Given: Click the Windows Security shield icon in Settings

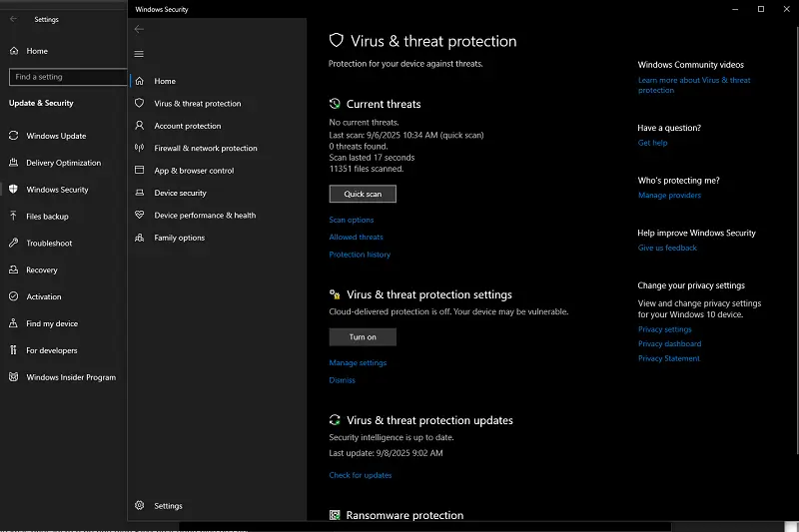Looking at the screenshot, I should 14,189.
